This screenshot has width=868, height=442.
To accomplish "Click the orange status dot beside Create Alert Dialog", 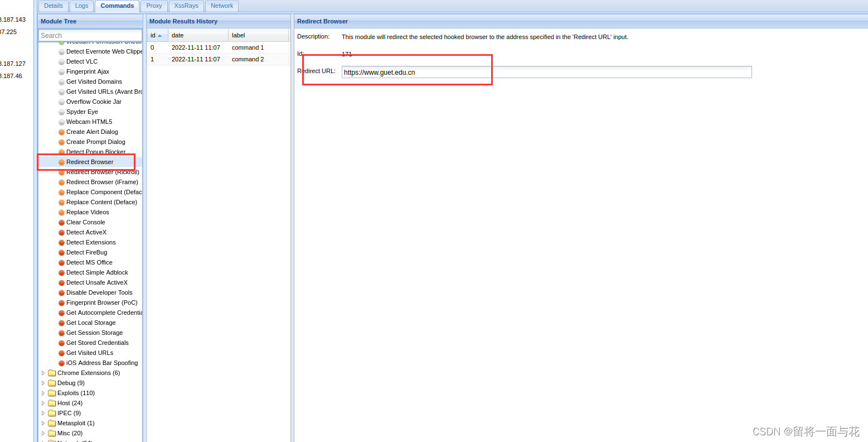I will pos(61,132).
